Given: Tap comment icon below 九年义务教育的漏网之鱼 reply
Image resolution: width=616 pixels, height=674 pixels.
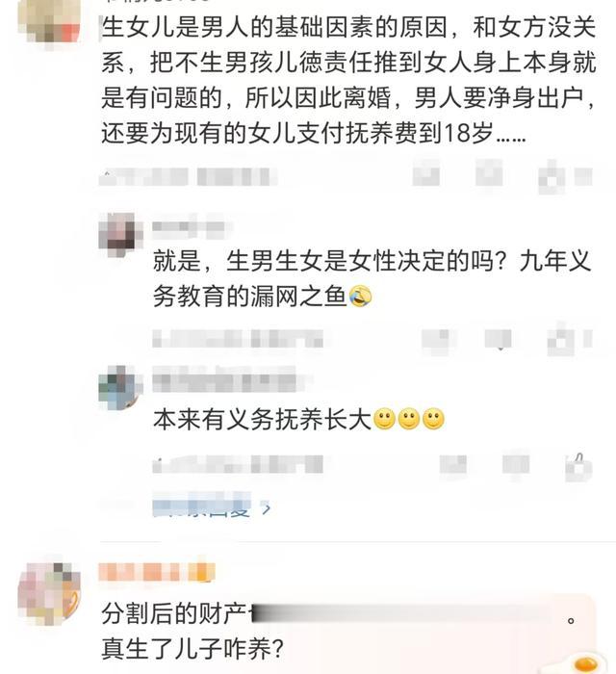Looking at the screenshot, I should (499, 340).
